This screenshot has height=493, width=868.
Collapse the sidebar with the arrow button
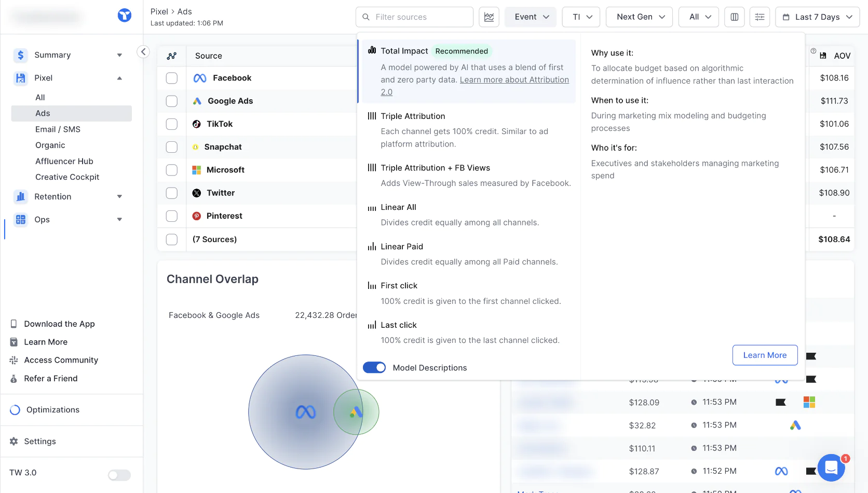tap(143, 51)
